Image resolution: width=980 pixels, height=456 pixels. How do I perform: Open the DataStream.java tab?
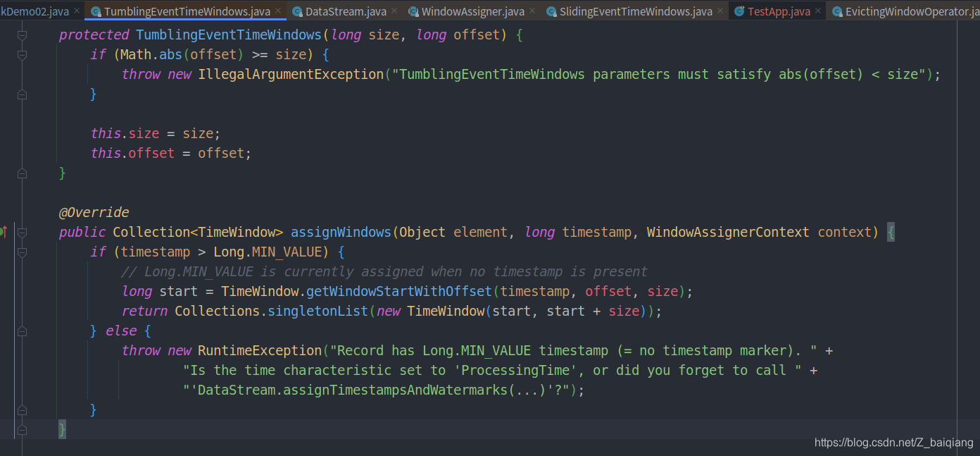click(346, 11)
